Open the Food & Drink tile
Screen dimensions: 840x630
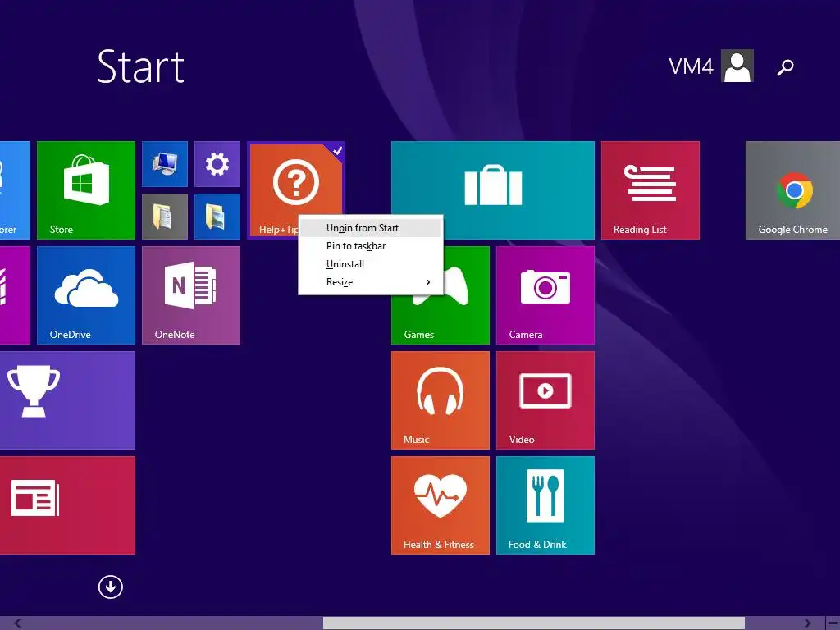click(x=546, y=505)
